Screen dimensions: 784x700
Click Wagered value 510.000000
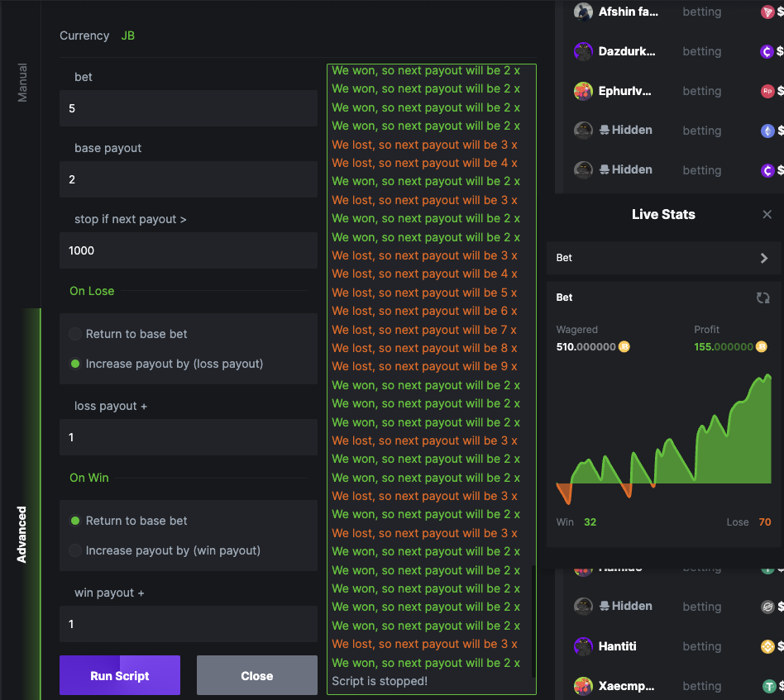[586, 347]
